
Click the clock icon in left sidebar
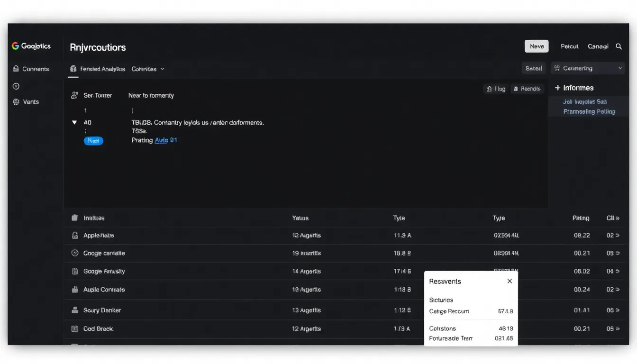(16, 86)
